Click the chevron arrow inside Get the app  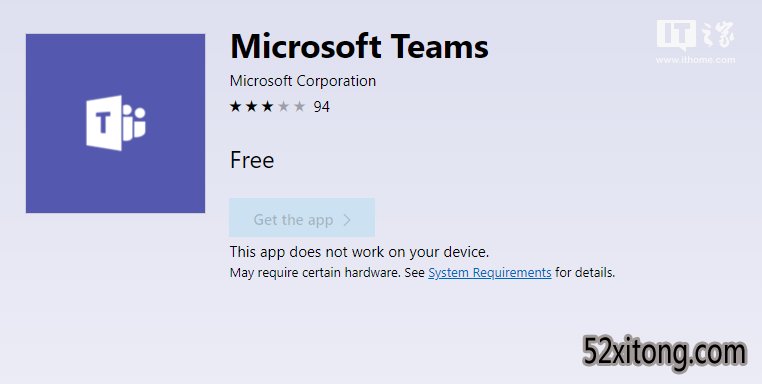click(x=347, y=220)
